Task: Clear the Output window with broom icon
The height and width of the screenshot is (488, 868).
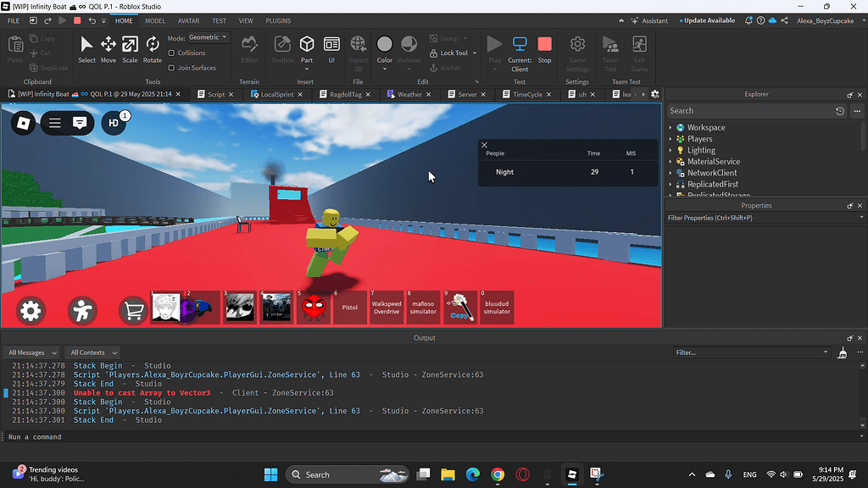Action: pos(842,352)
